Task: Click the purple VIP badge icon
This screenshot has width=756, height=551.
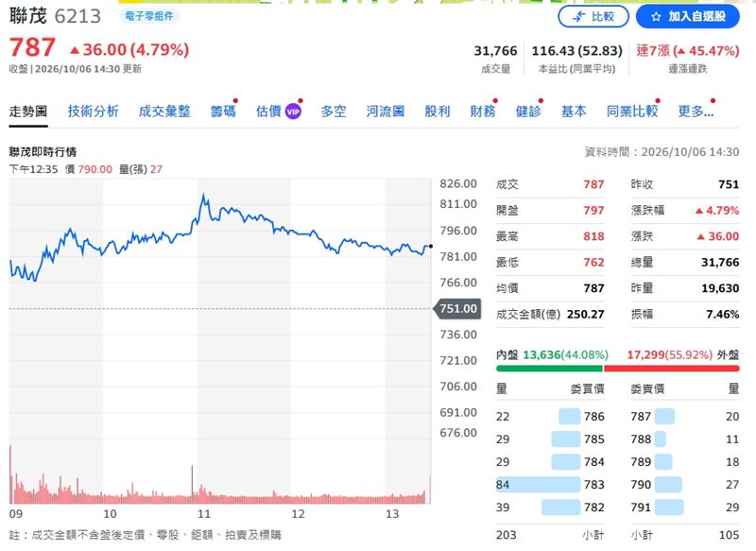Action: [293, 112]
